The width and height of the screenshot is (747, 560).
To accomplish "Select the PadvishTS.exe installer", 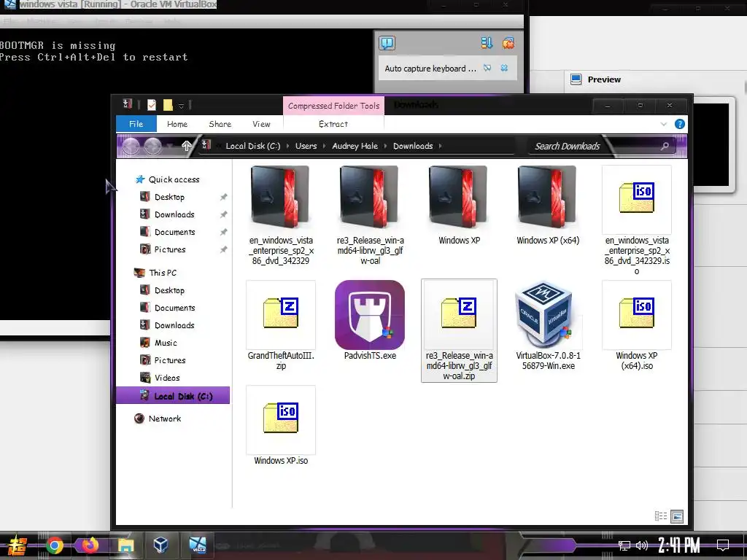I will point(370,321).
